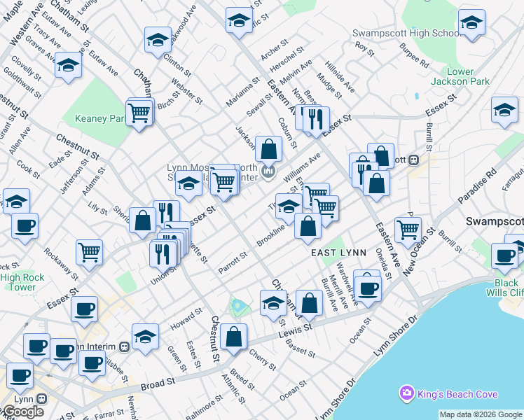Open the grocery cart marker at Keaney Park

point(139,115)
